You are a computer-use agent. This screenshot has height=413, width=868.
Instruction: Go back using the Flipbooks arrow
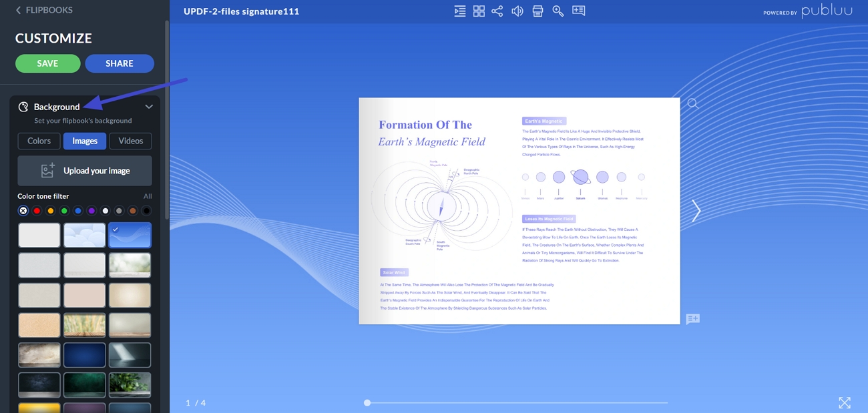pos(18,10)
